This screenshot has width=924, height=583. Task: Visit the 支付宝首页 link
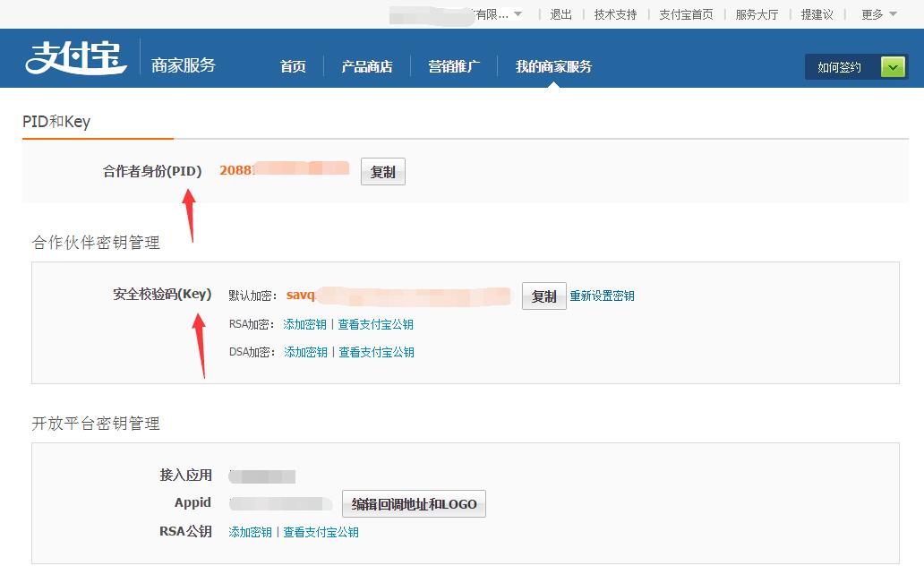click(x=686, y=14)
